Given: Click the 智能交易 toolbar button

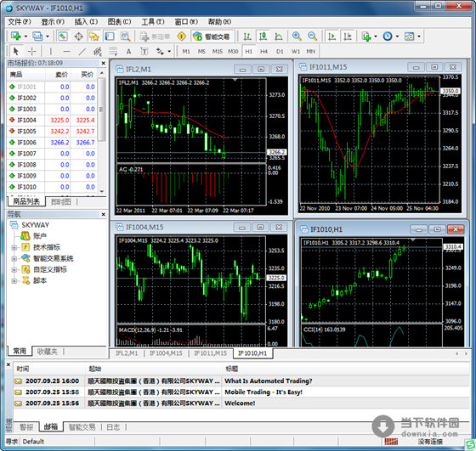Looking at the screenshot, I should 212,37.
